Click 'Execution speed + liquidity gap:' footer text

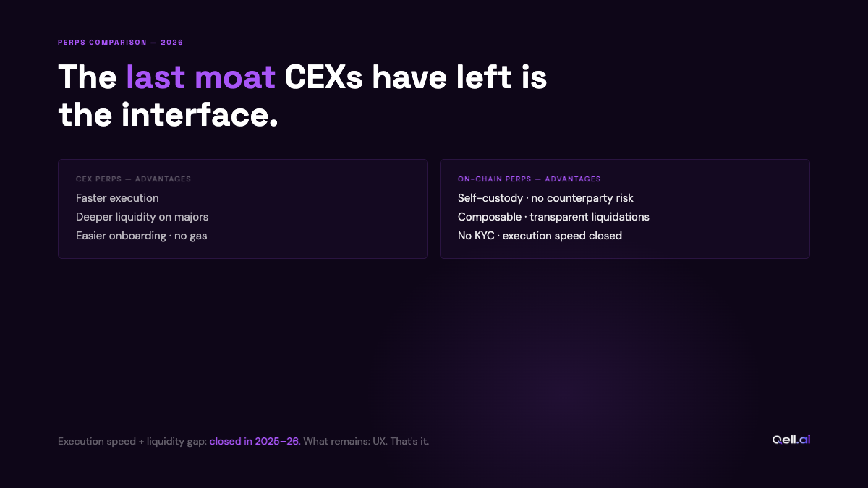(x=132, y=441)
